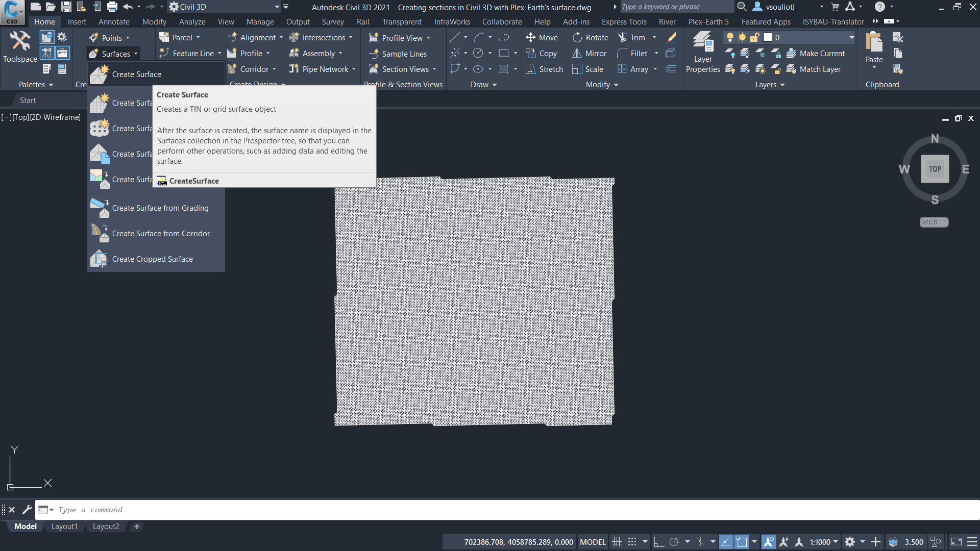The width and height of the screenshot is (980, 551).
Task: Toggle ortho mode in status bar
Action: (659, 542)
